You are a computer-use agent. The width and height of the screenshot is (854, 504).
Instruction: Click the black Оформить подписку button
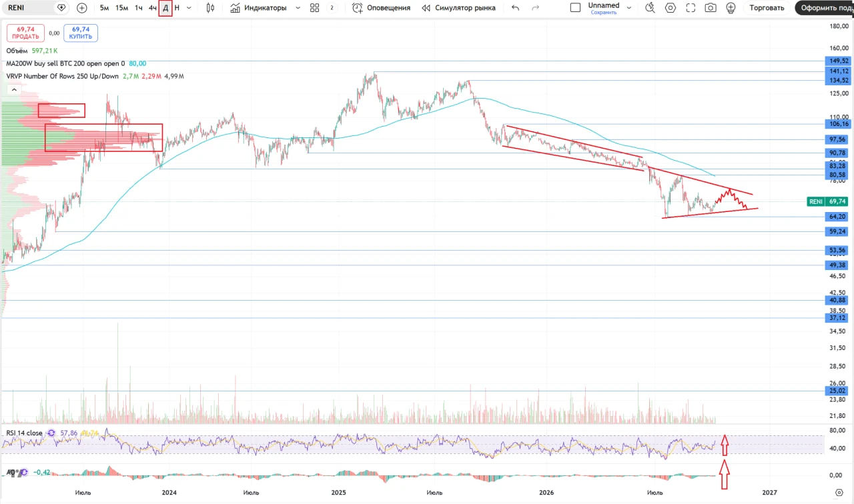point(825,8)
